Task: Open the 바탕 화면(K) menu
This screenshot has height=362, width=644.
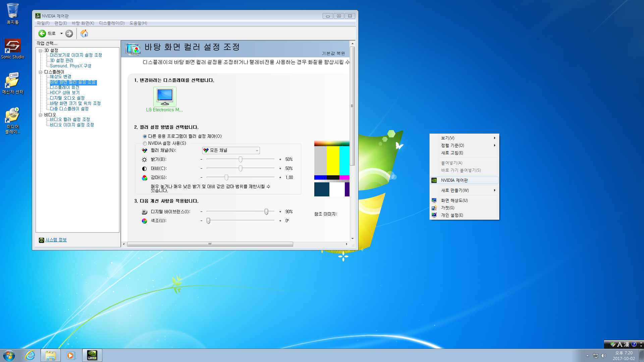Action: pyautogui.click(x=83, y=23)
